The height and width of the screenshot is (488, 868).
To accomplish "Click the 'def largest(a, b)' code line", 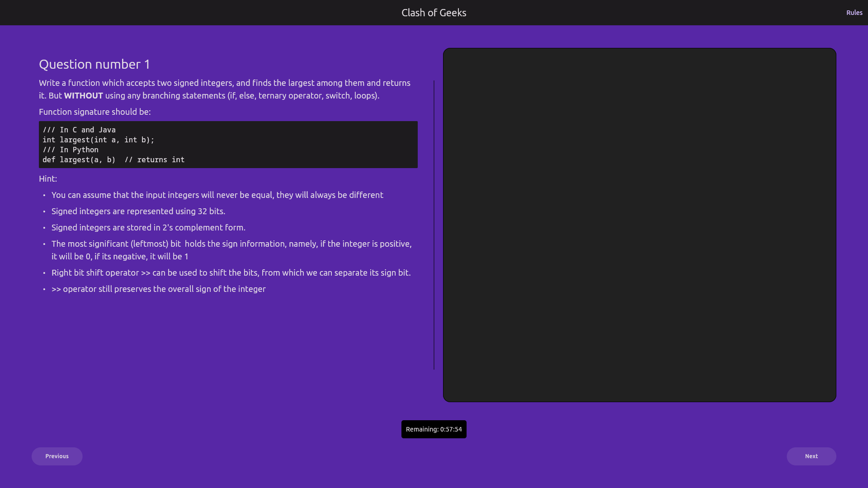I will tap(79, 160).
